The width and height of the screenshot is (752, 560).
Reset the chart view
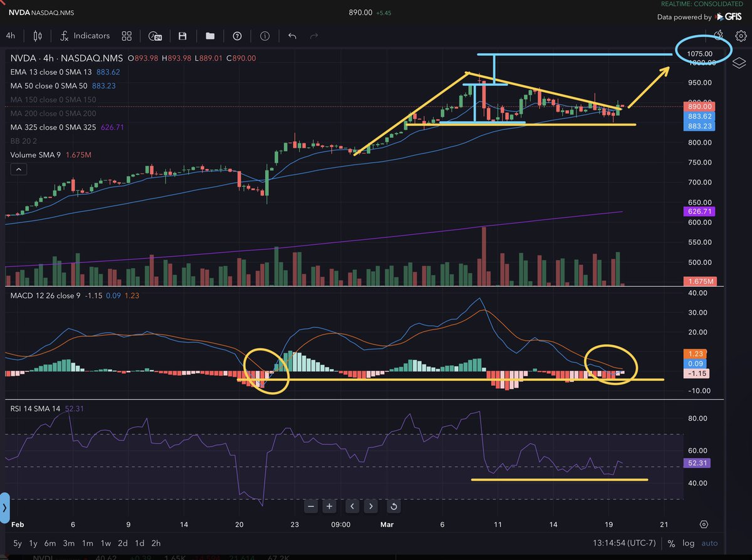pyautogui.click(x=394, y=506)
